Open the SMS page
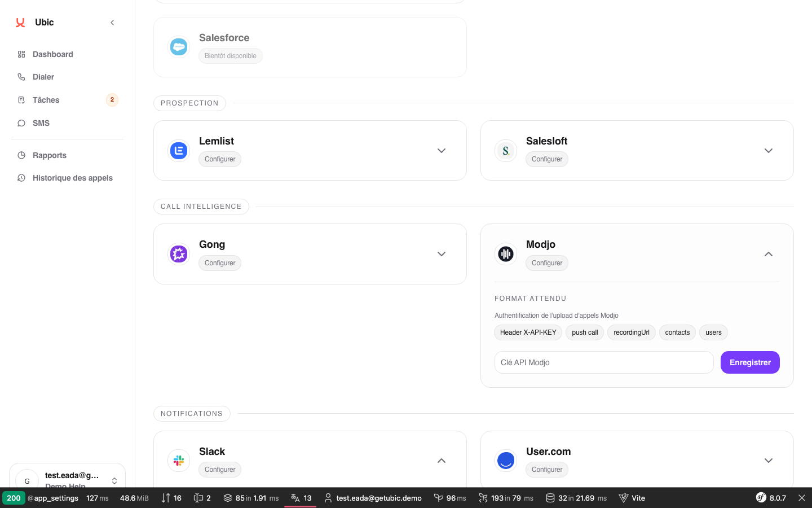This screenshot has width=812, height=508. [x=67, y=123]
